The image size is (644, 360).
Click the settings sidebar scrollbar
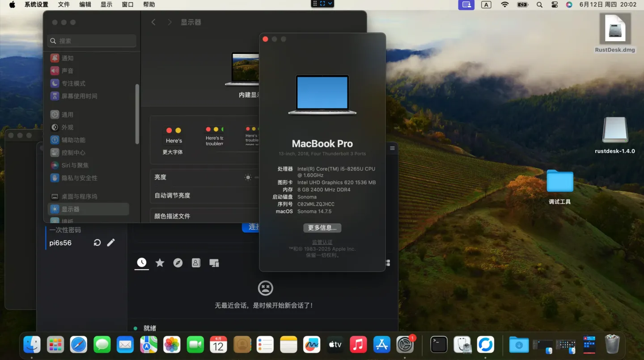point(137,114)
